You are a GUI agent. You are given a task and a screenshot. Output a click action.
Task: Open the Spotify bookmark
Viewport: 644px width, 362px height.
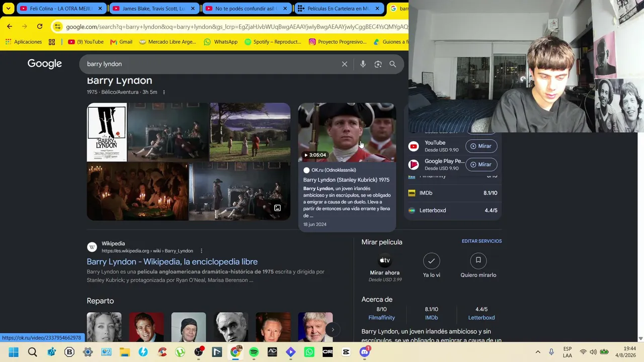click(x=273, y=42)
